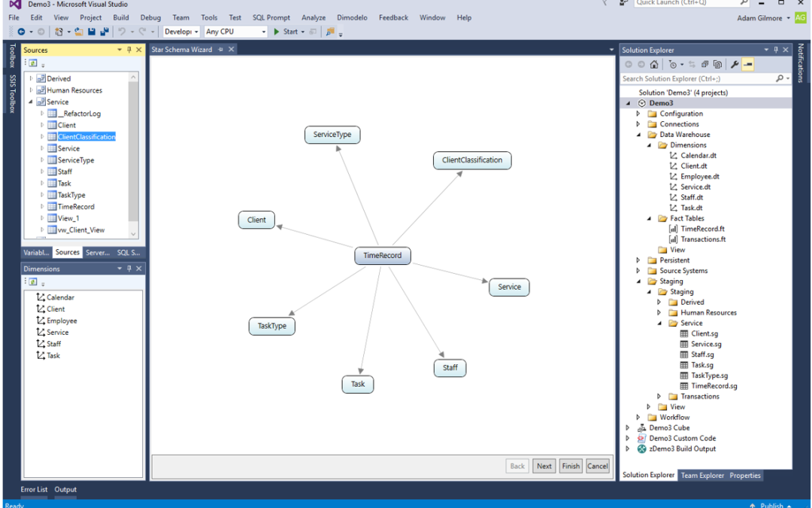The height and width of the screenshot is (508, 812).
Task: Switch to the Team Explorer tab
Action: point(701,476)
